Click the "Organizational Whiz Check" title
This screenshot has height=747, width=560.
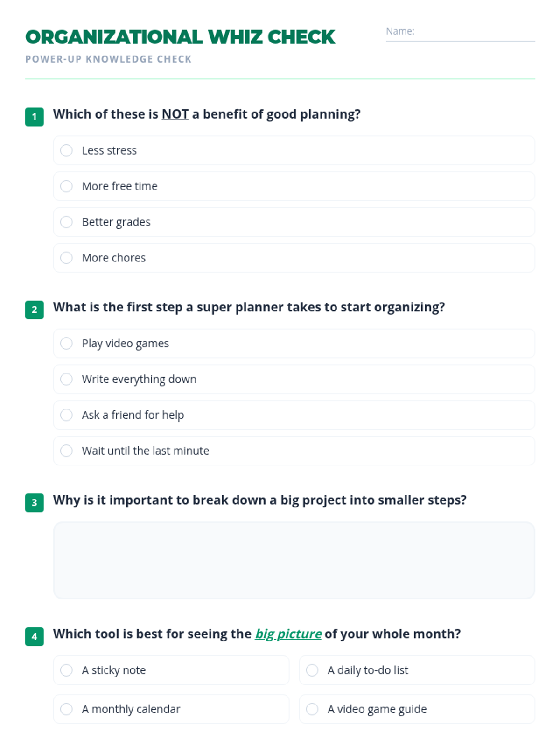tap(180, 37)
